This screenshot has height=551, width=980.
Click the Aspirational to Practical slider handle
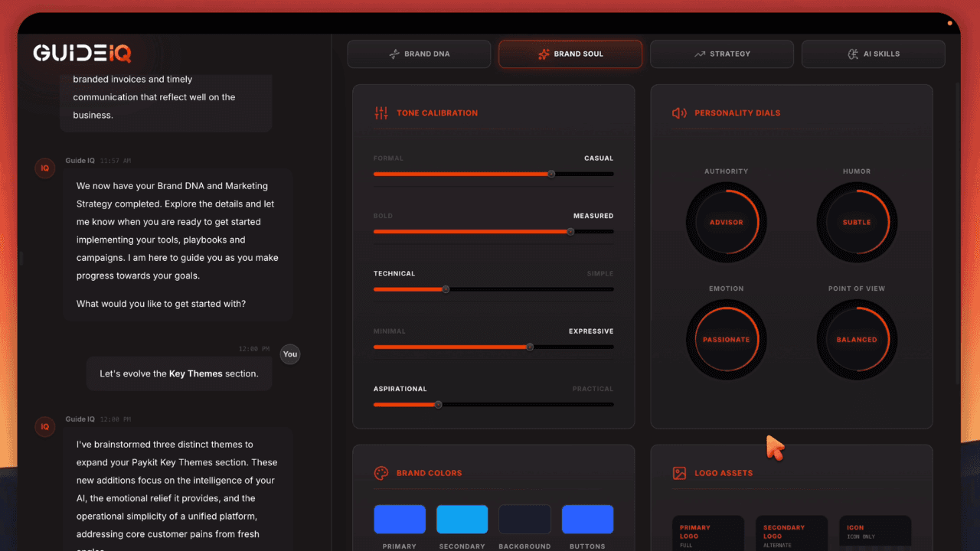click(x=438, y=404)
